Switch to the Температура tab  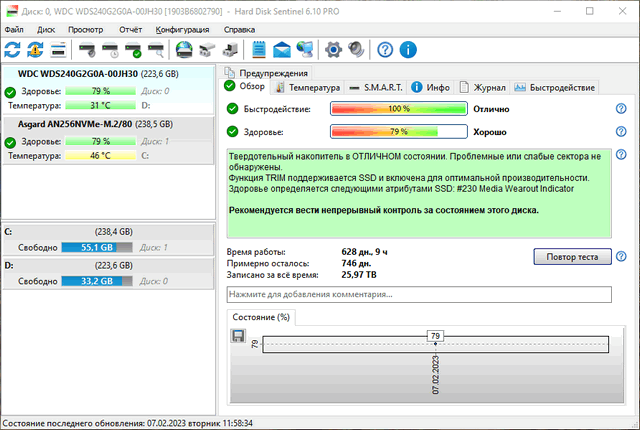[x=308, y=88]
